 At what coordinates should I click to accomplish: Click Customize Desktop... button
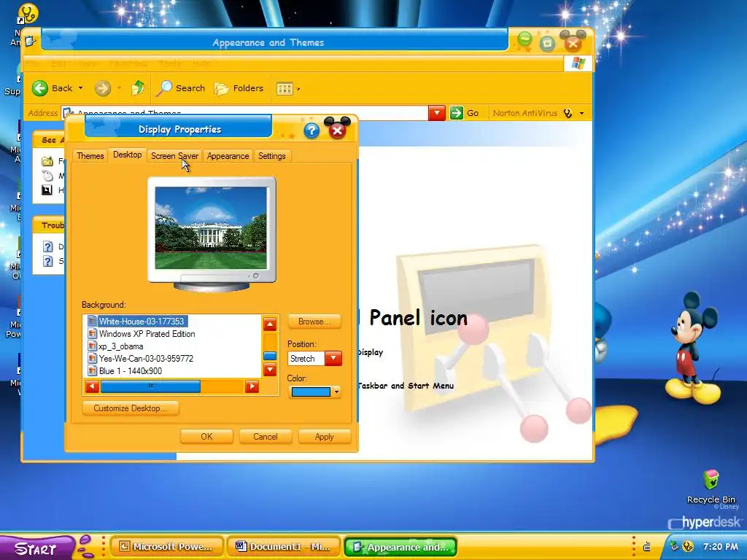[x=131, y=408]
